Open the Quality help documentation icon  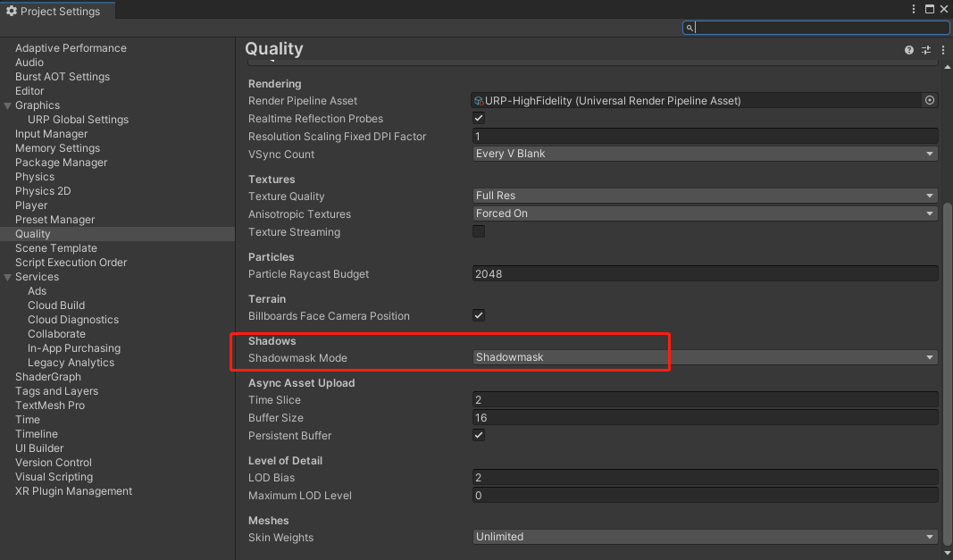pos(909,50)
